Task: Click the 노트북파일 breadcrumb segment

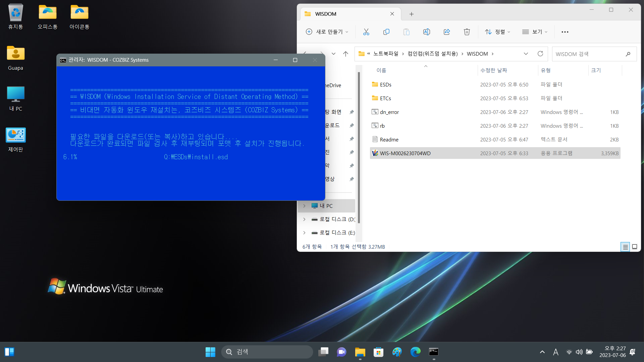Action: [x=386, y=54]
